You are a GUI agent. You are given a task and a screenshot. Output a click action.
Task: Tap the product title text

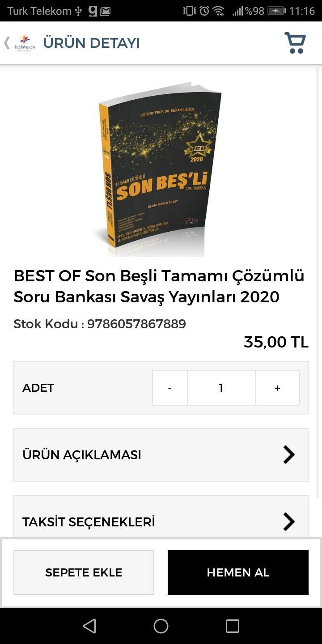click(159, 286)
